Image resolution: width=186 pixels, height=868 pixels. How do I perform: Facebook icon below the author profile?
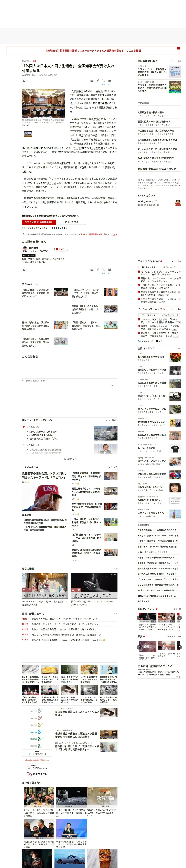pos(98,270)
